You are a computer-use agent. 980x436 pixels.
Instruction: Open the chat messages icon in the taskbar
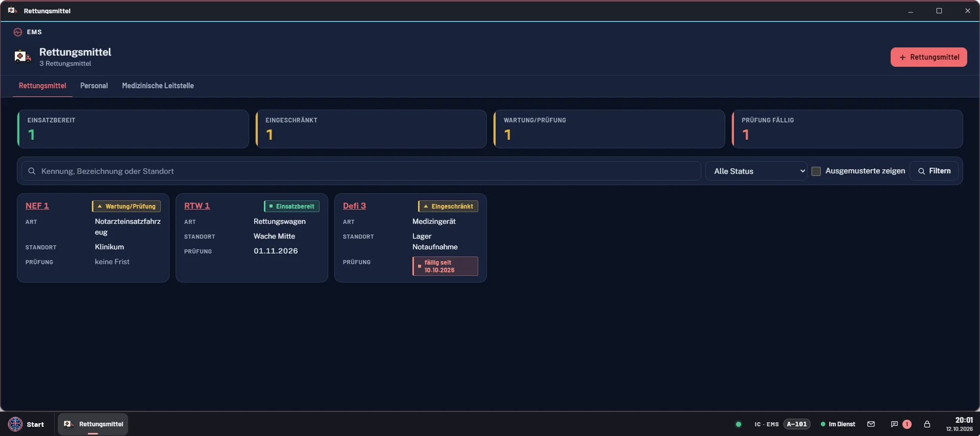(x=894, y=424)
